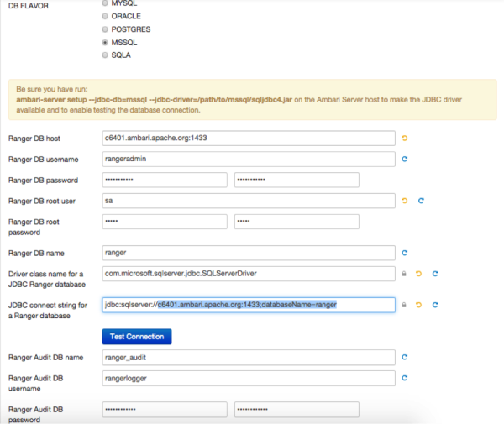Click the blue refresh icon for Driver class name

coord(435,274)
